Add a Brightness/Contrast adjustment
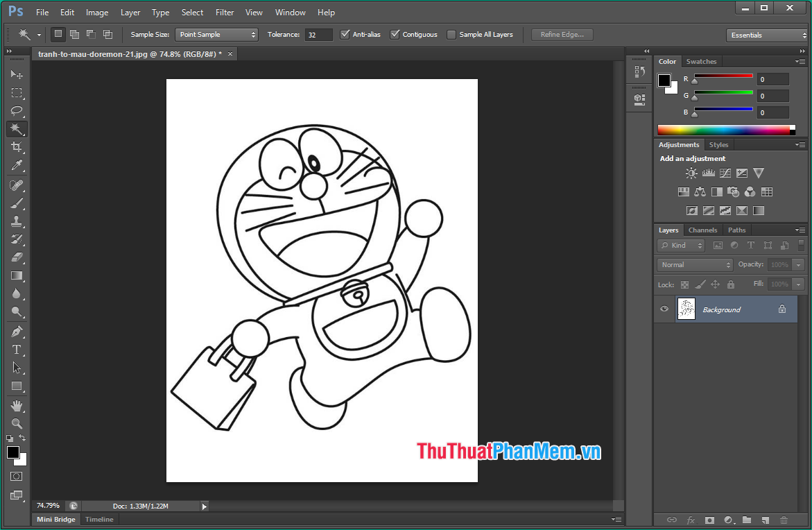 click(x=691, y=173)
